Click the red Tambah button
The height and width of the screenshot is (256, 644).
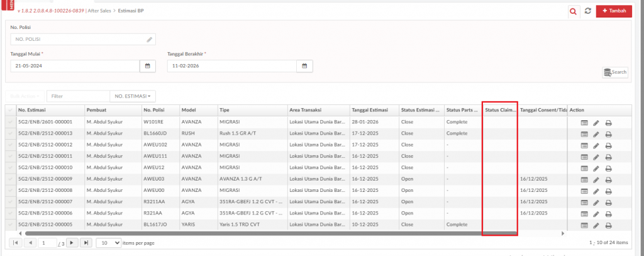point(614,11)
